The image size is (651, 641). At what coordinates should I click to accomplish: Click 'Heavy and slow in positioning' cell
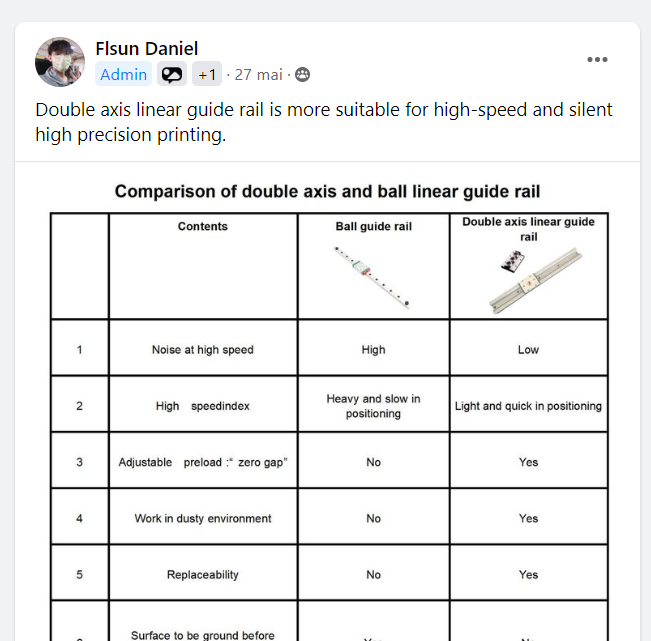tap(373, 406)
